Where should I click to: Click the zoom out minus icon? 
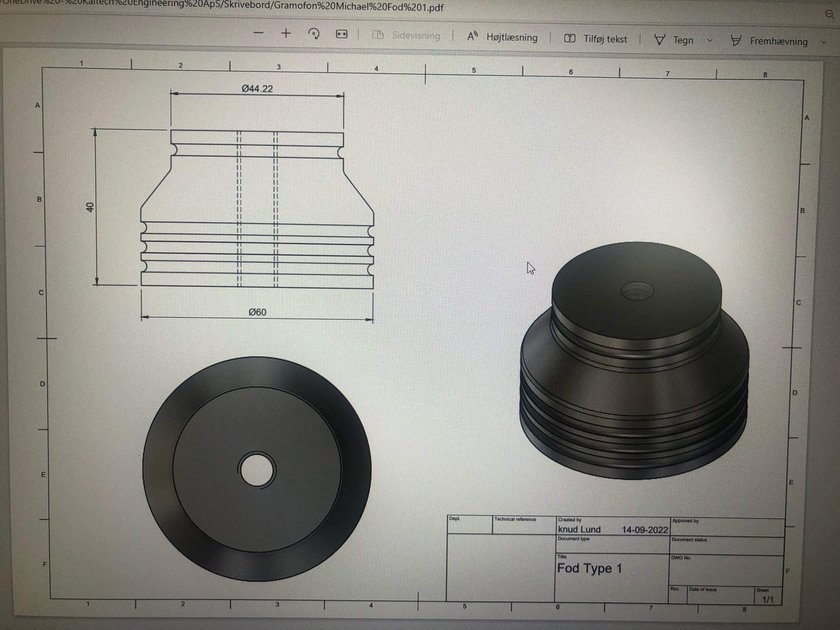click(259, 33)
